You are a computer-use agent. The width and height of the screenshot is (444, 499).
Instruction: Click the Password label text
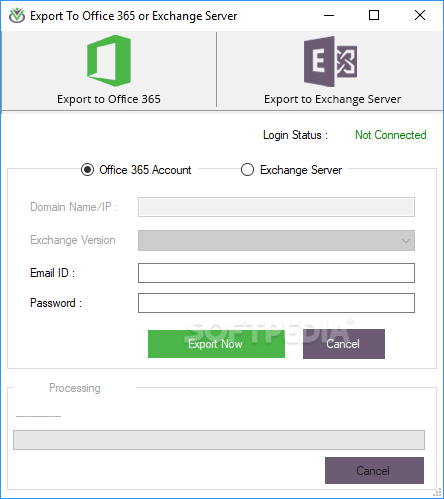(x=56, y=303)
